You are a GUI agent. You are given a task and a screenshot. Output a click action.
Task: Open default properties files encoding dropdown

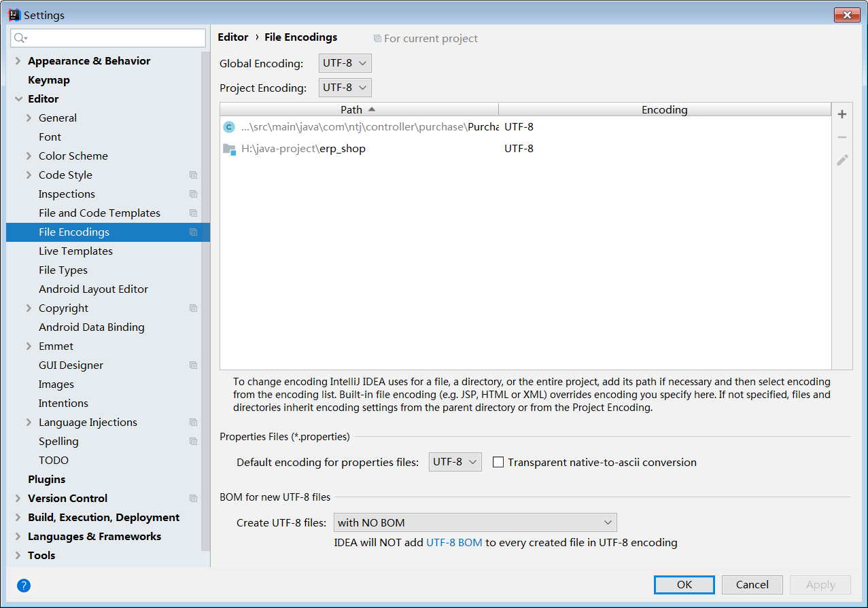(455, 462)
